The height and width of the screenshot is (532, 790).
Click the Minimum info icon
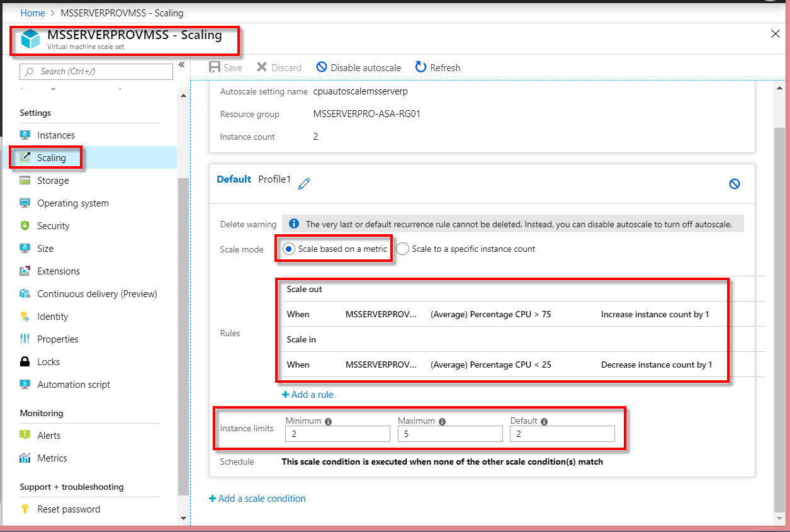328,421
